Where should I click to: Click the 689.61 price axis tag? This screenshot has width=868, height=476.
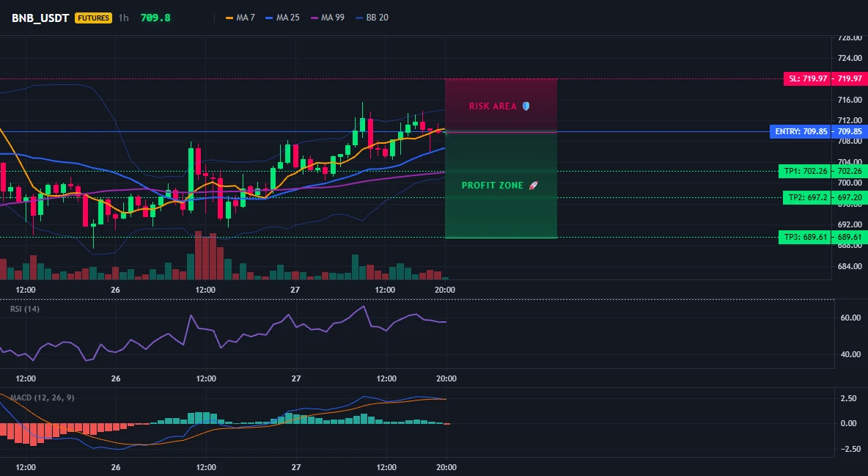pos(850,237)
